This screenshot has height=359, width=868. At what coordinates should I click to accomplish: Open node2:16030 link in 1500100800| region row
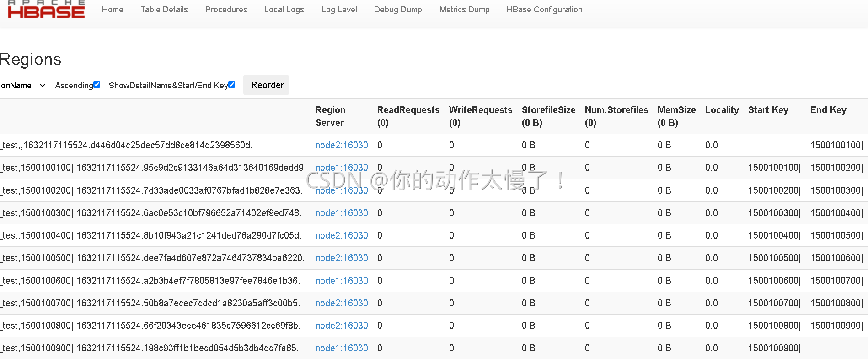pyautogui.click(x=342, y=326)
